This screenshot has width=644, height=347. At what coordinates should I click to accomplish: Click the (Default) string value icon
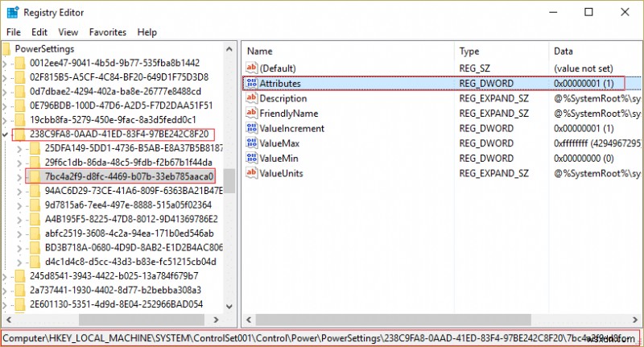point(251,68)
